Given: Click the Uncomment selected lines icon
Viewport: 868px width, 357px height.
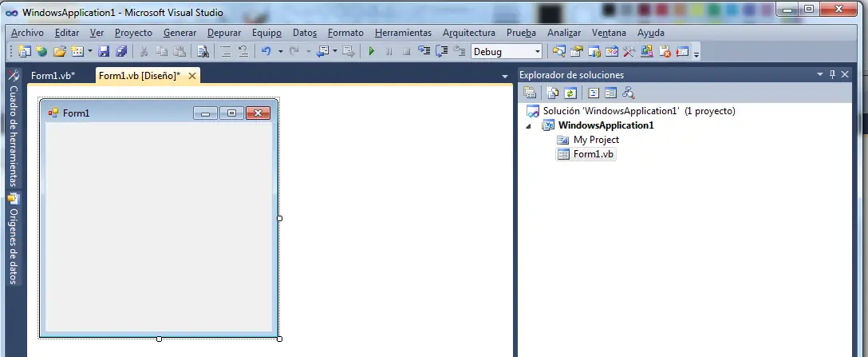Looking at the screenshot, I should pos(243,52).
